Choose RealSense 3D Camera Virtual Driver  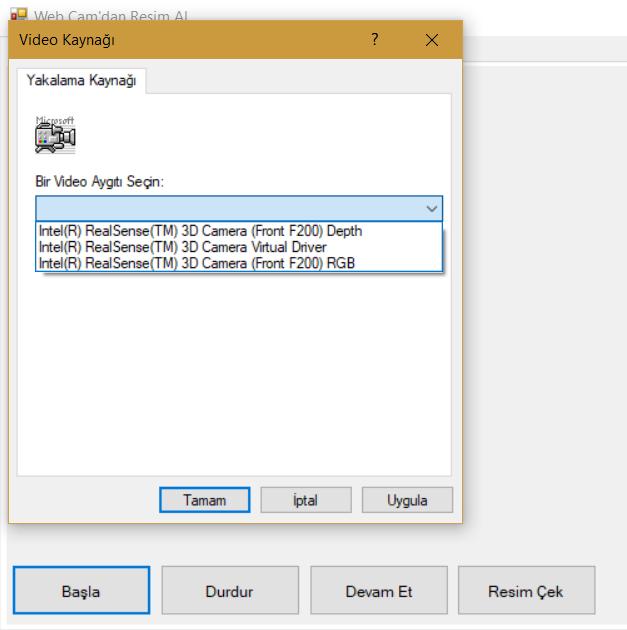[239, 247]
